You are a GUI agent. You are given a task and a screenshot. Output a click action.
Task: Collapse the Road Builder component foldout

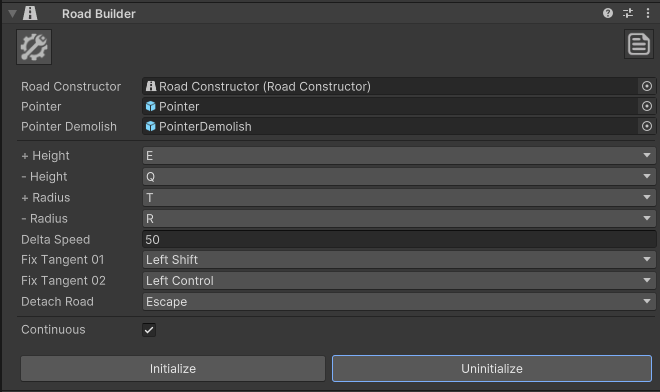(12, 14)
